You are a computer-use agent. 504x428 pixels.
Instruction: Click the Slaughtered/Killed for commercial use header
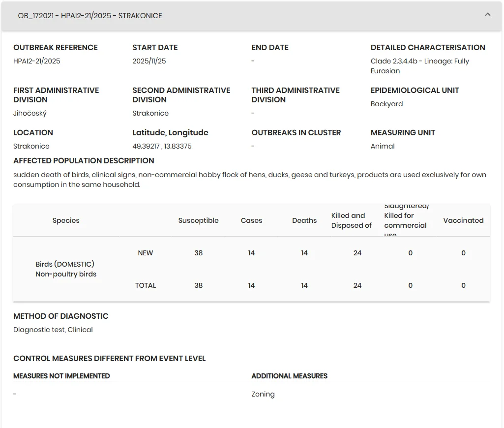click(x=406, y=220)
